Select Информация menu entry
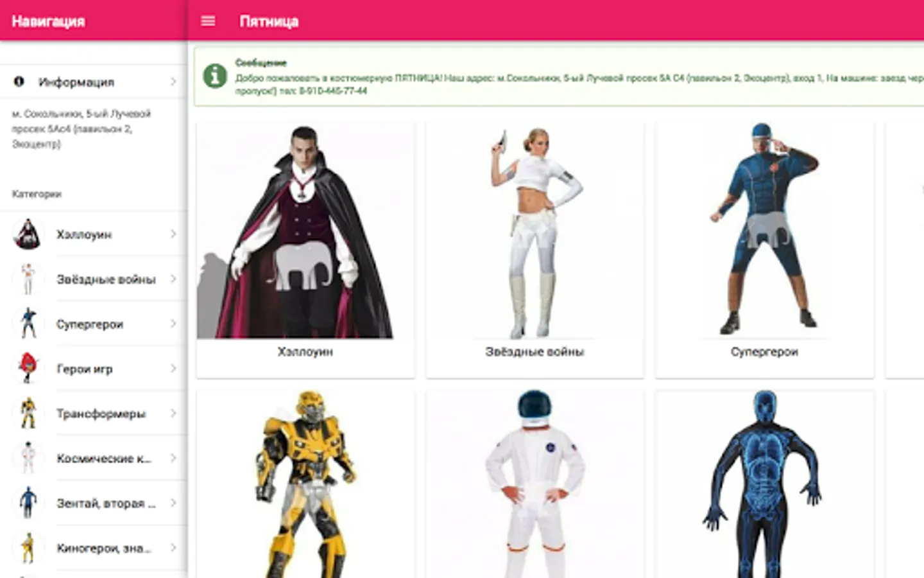The width and height of the screenshot is (924, 578). pos(94,82)
